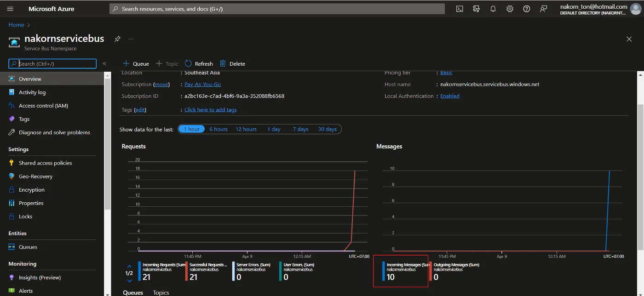This screenshot has height=296, width=644.
Task: Open Locks in sidebar
Action: click(x=25, y=216)
